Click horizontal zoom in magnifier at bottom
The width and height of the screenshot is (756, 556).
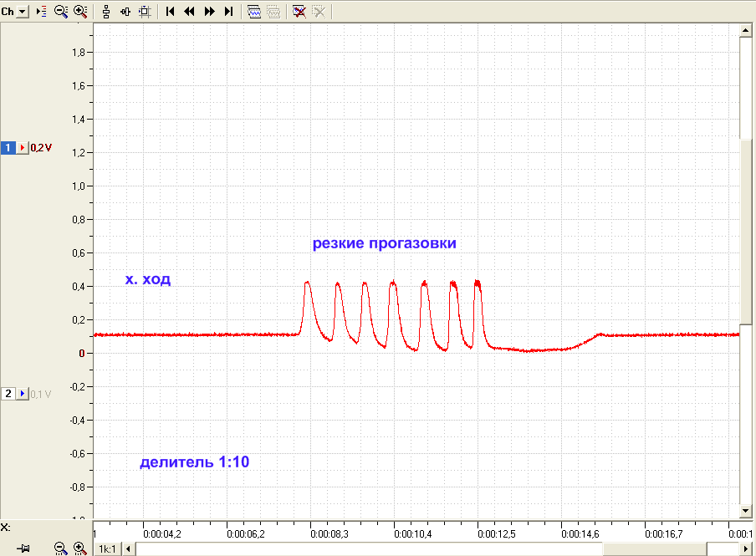point(80,548)
